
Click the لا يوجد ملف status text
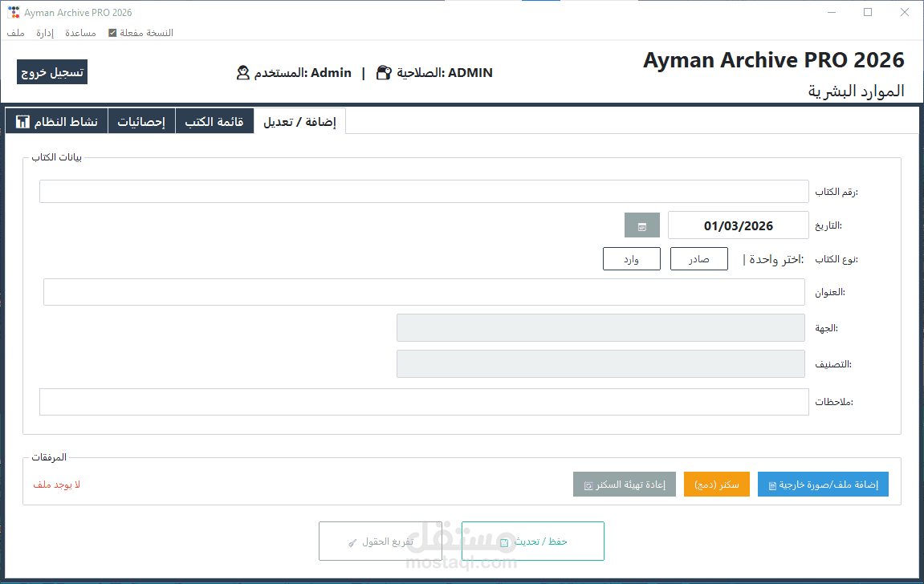coord(56,485)
